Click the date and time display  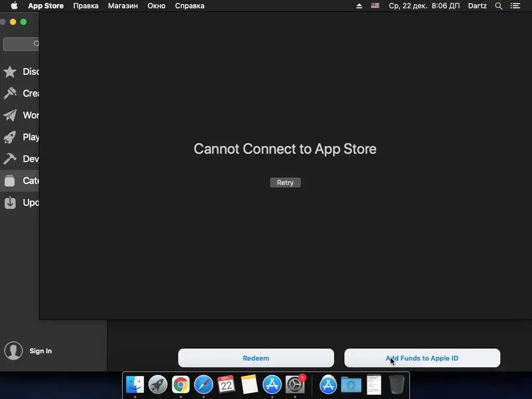click(424, 6)
